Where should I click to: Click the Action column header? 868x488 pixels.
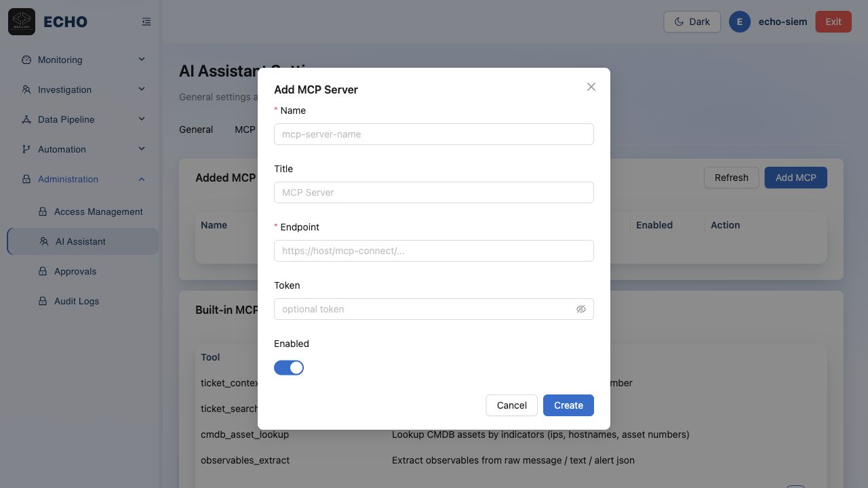coord(726,225)
